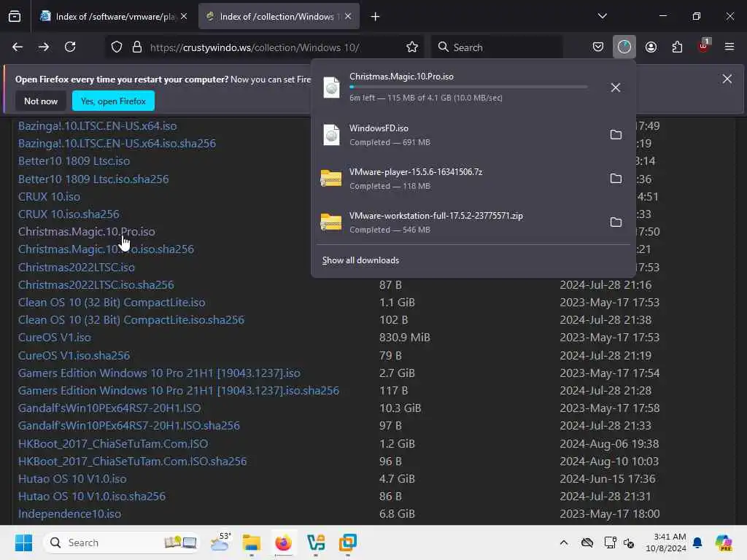Open the Firefox application menu
The image size is (747, 560).
[729, 47]
